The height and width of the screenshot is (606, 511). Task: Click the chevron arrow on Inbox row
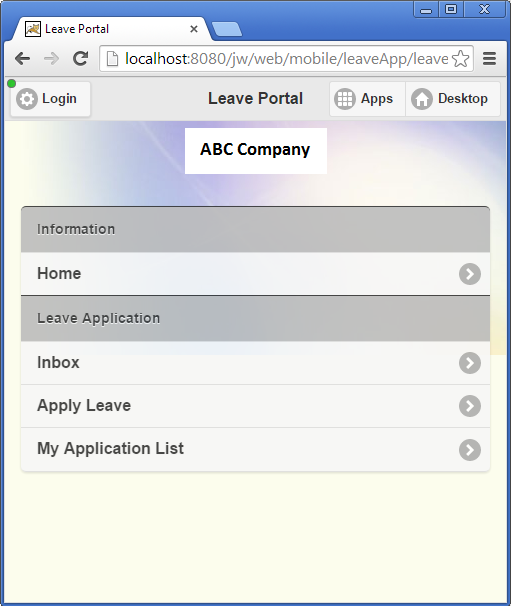pos(470,363)
